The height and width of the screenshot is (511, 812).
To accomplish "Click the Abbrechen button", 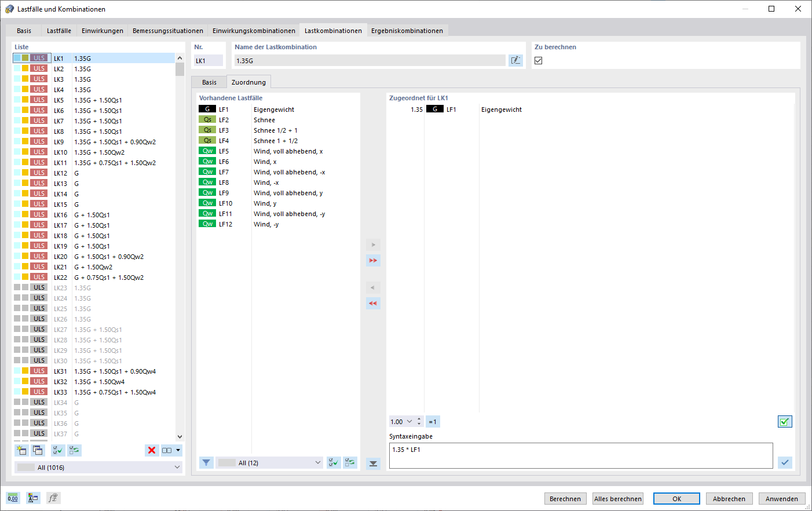I will tap(729, 499).
